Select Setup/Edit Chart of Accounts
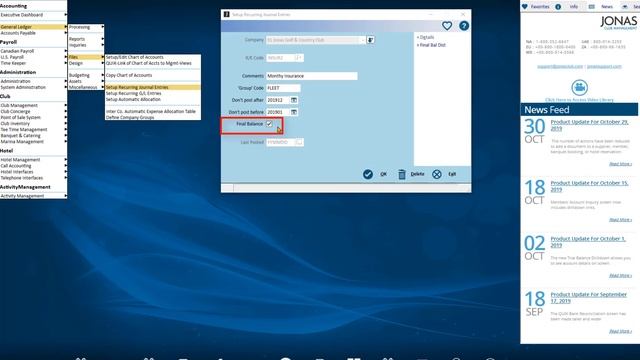This screenshot has width=640, height=360. tap(153, 57)
